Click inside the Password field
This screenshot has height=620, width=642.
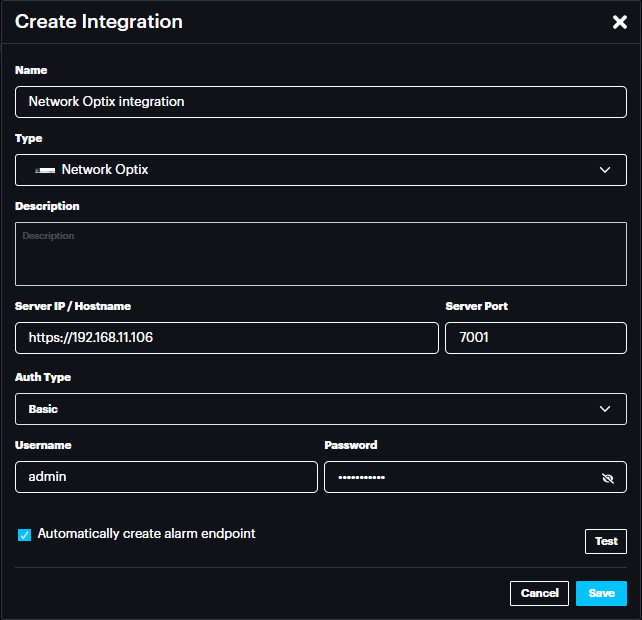click(x=460, y=477)
